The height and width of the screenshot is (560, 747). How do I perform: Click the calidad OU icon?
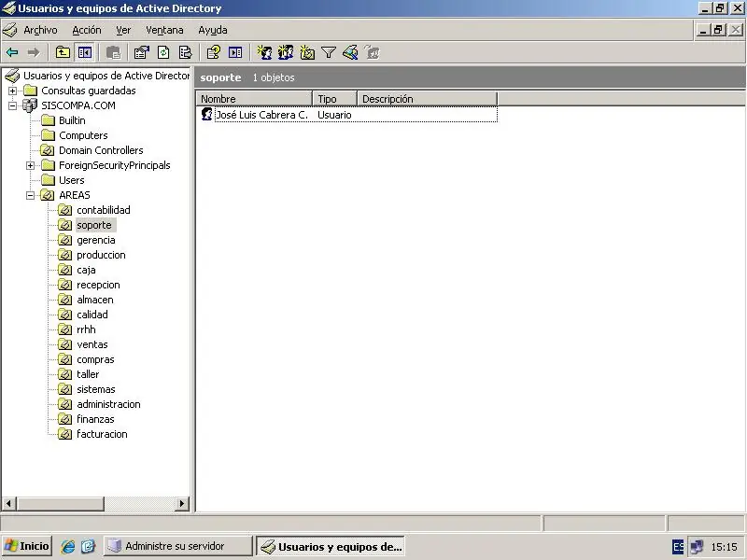point(64,315)
